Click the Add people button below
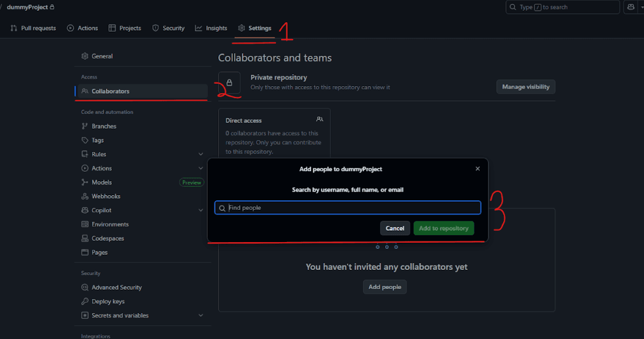The height and width of the screenshot is (339, 644). pyautogui.click(x=385, y=287)
